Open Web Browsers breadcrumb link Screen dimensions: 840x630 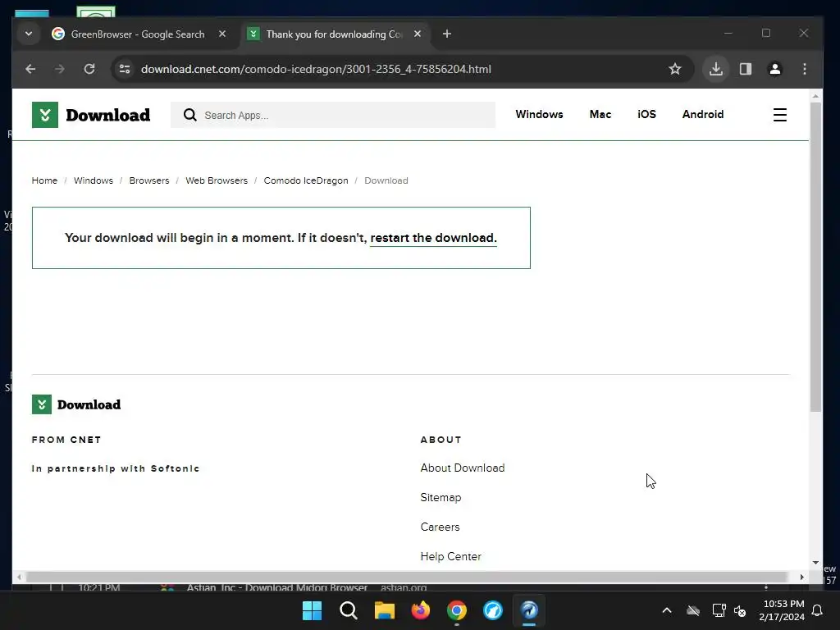217,180
